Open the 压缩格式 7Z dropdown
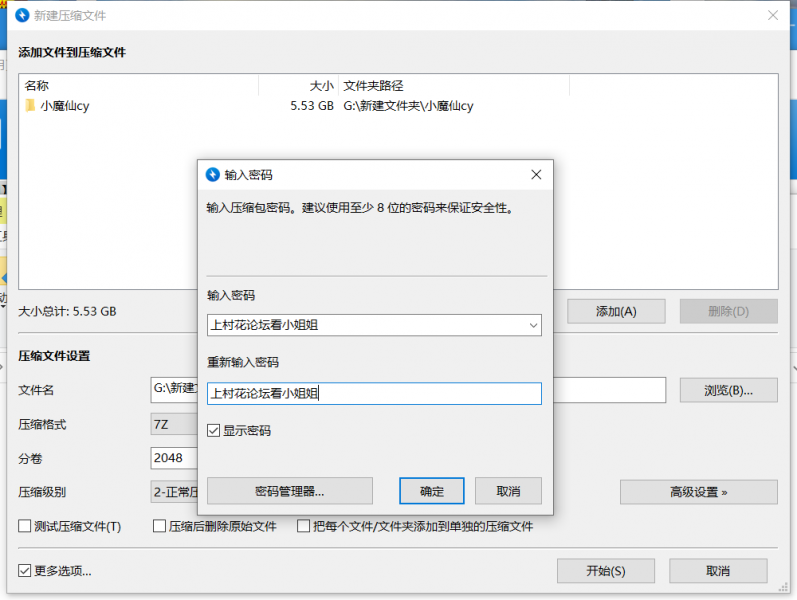Screen dimensions: 797x600 pyautogui.click(x=175, y=424)
